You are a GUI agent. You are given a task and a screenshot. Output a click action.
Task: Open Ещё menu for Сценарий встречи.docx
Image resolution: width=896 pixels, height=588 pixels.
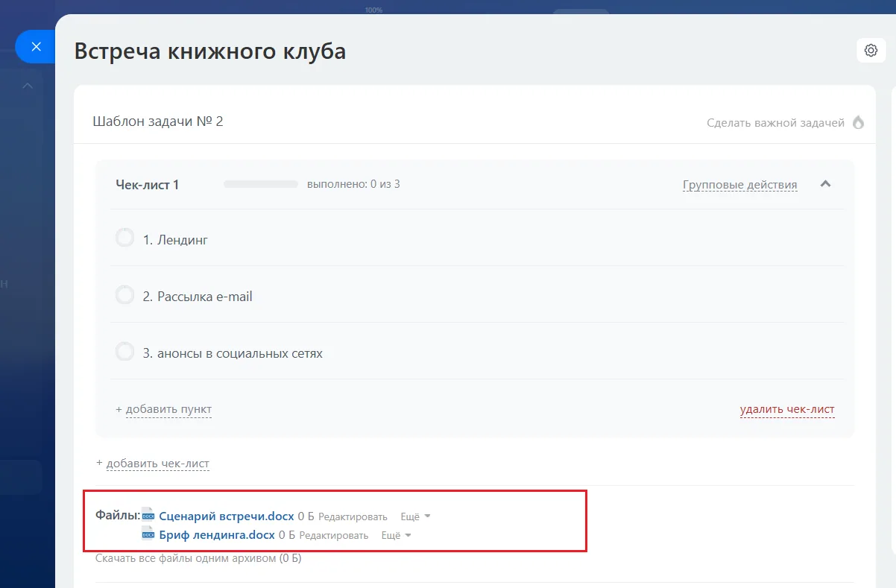click(416, 516)
